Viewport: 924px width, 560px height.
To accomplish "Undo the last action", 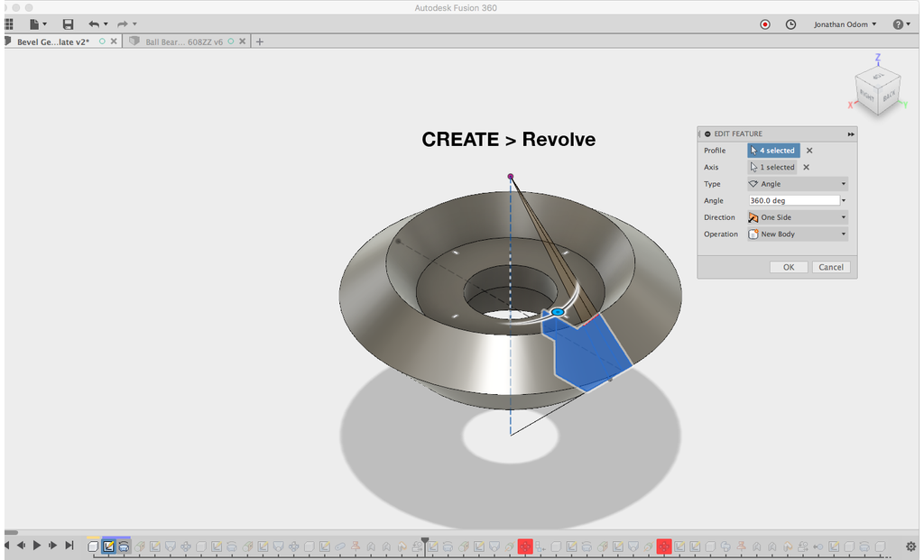I will (x=94, y=24).
